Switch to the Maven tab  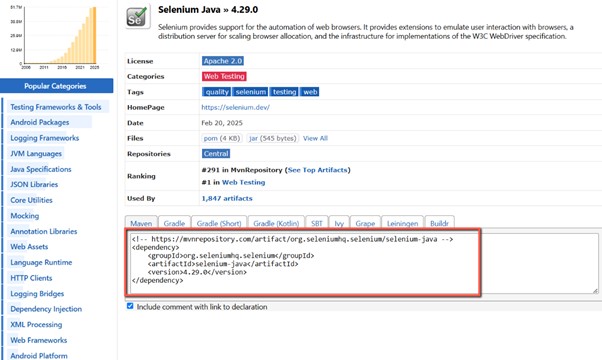pyautogui.click(x=141, y=223)
